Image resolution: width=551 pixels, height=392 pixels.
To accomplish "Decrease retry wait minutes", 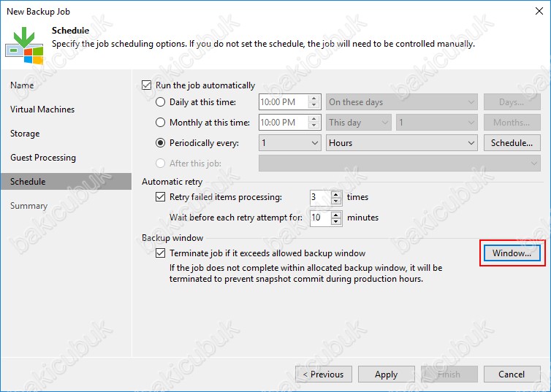I will tap(336, 221).
